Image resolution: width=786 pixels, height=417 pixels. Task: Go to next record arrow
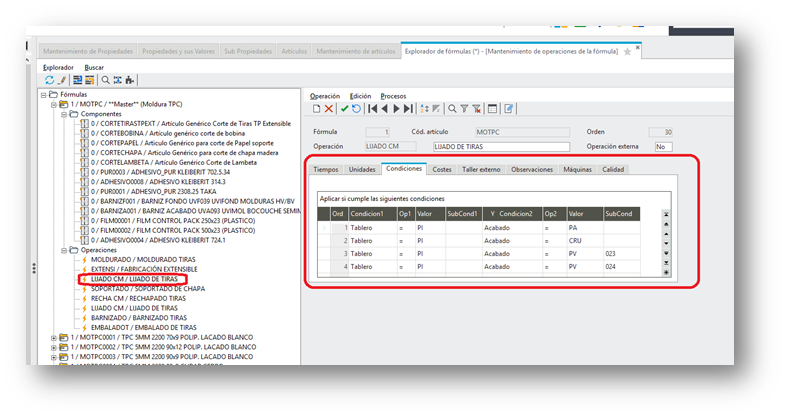click(x=396, y=109)
